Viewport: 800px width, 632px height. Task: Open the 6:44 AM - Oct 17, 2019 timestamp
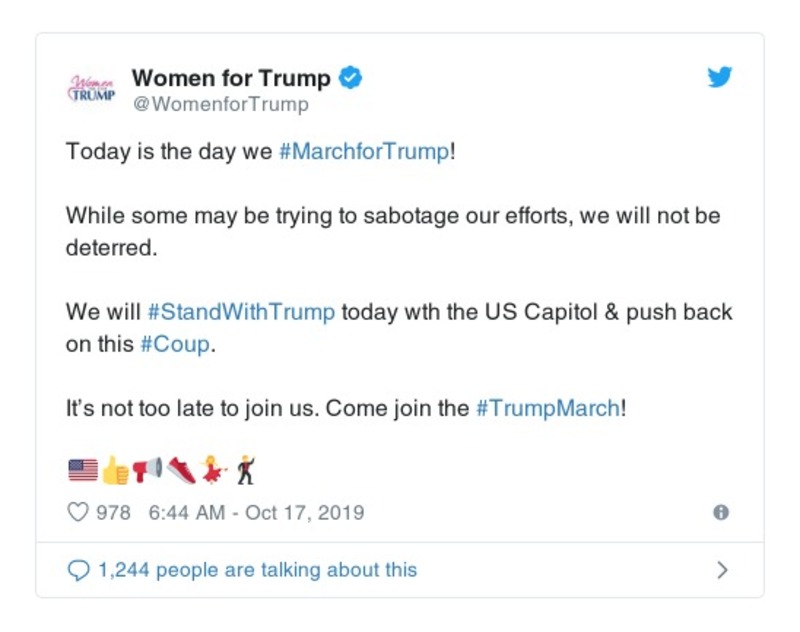[x=256, y=513]
